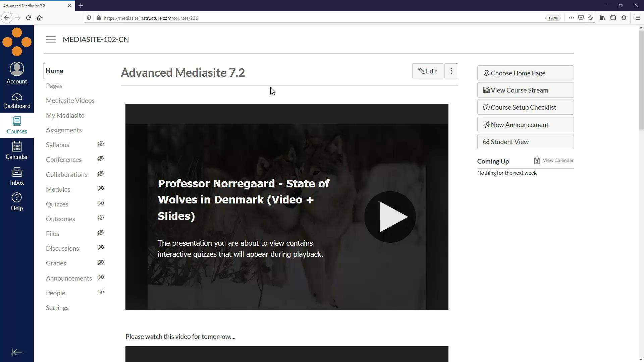The width and height of the screenshot is (644, 362).
Task: Open the Firefox application menu
Action: click(x=638, y=18)
